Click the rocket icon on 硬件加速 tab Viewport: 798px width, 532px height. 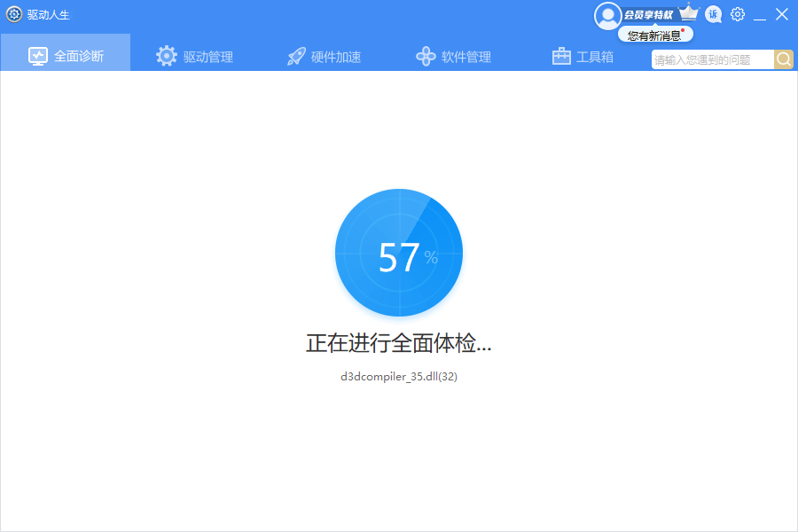[295, 54]
